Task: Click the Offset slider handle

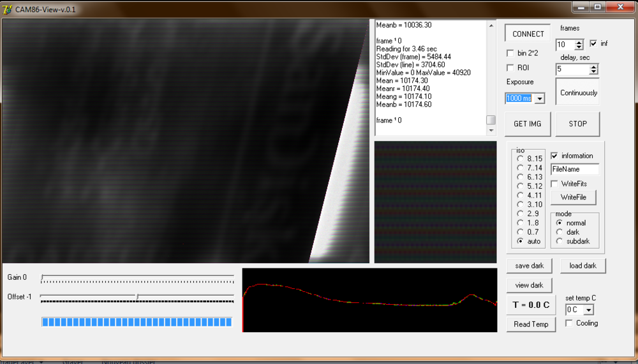Action: point(138,297)
